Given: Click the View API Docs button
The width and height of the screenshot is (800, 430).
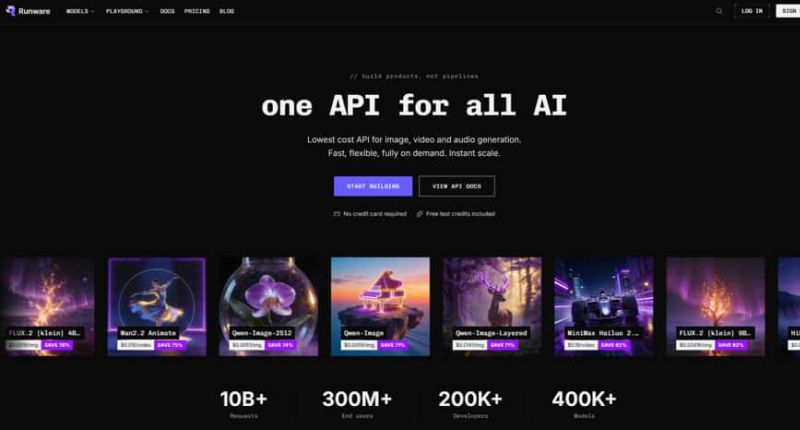Looking at the screenshot, I should click(457, 186).
